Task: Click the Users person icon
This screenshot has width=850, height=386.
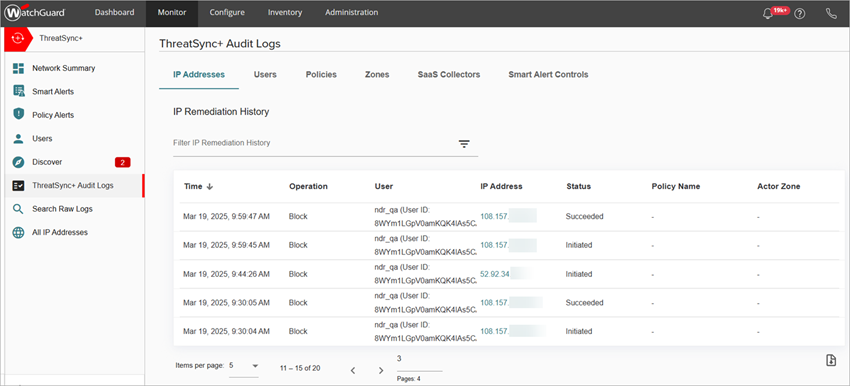Action: point(18,138)
